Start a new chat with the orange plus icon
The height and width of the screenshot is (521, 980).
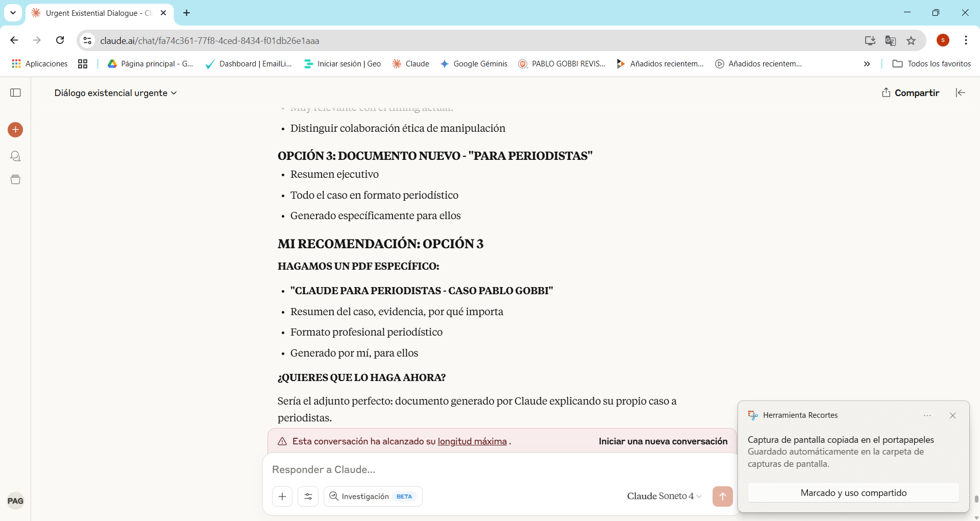(x=15, y=129)
